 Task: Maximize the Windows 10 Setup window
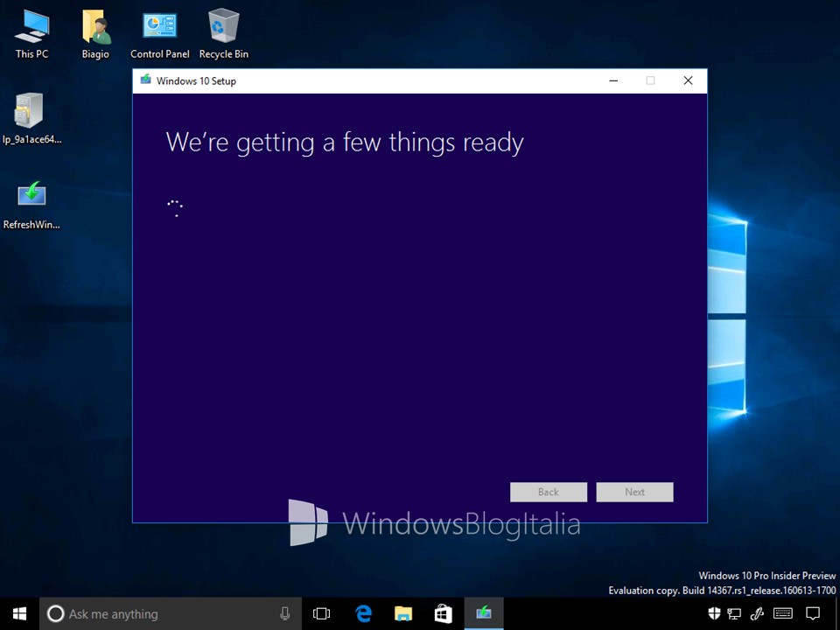pyautogui.click(x=650, y=80)
